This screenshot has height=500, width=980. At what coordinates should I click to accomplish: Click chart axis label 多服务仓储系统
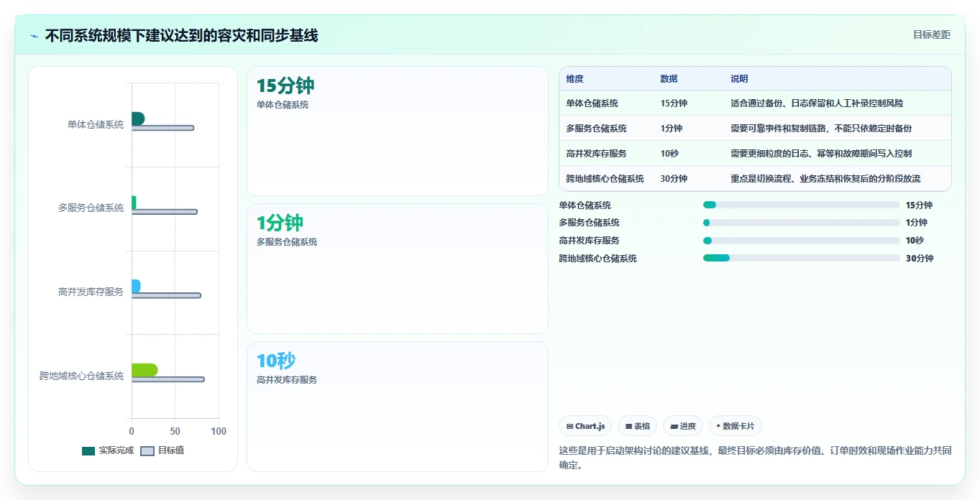[x=91, y=208]
